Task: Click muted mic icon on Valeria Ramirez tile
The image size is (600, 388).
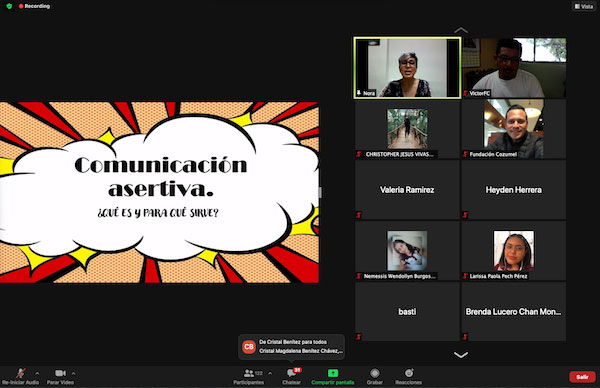Action: coord(359,215)
